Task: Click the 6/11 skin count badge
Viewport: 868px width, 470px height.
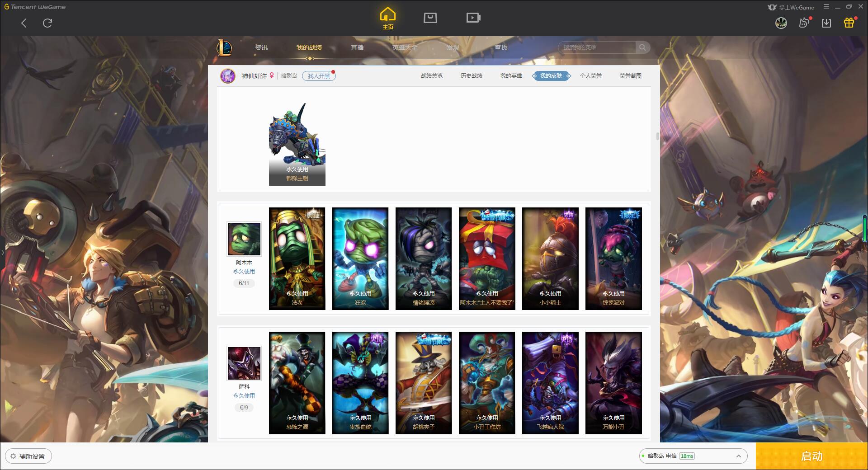Action: (244, 283)
